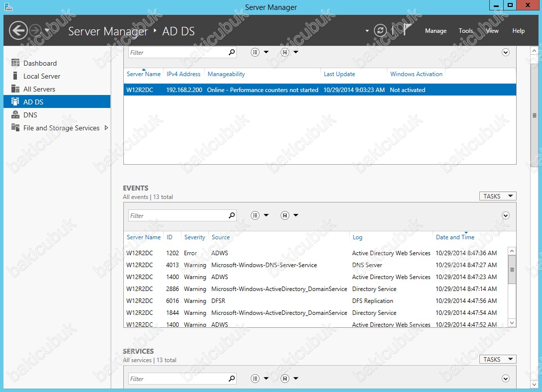Sort servers by Manageability column
The image size is (542, 392).
pyautogui.click(x=226, y=74)
